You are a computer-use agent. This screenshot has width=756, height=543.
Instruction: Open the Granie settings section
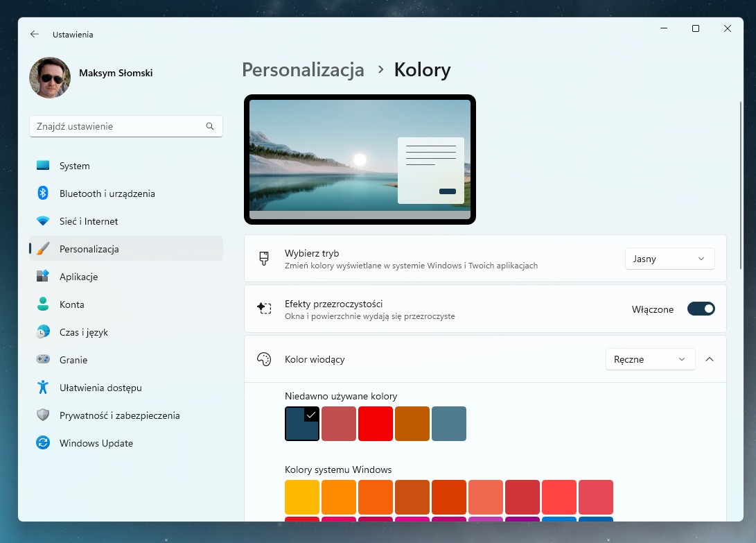(x=73, y=360)
